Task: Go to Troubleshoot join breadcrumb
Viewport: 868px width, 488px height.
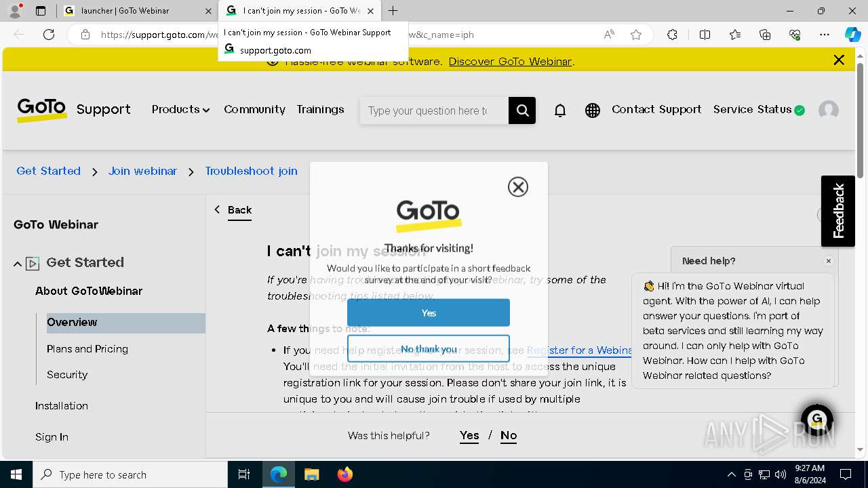Action: (x=251, y=171)
